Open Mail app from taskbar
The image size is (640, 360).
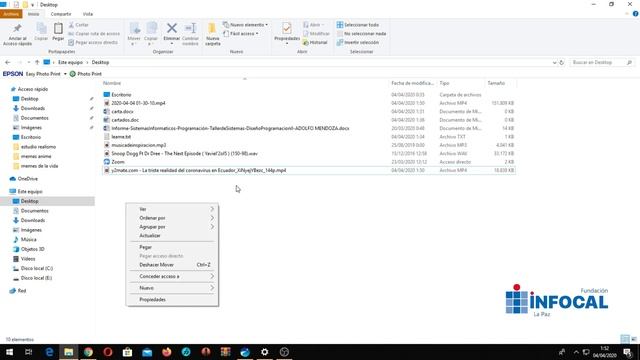pyautogui.click(x=147, y=352)
